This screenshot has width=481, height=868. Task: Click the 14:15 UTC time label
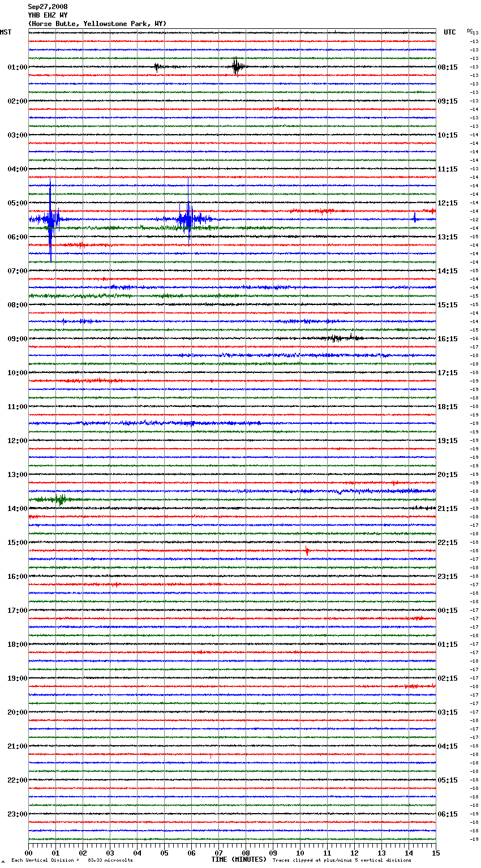point(448,271)
